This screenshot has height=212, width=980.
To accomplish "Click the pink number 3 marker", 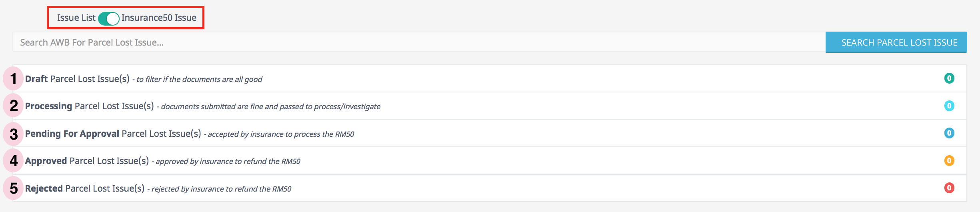I will (14, 134).
